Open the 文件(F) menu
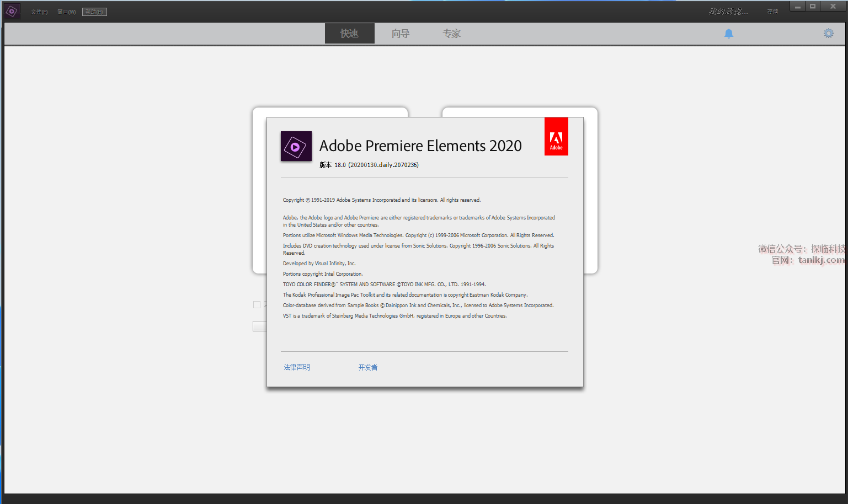 pyautogui.click(x=39, y=12)
